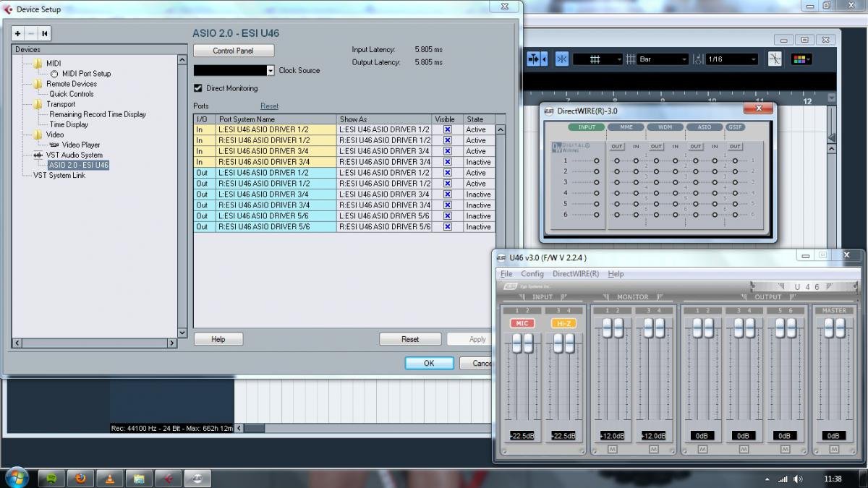Image resolution: width=868 pixels, height=488 pixels.
Task: Open File menu in U46 panel
Action: 506,274
